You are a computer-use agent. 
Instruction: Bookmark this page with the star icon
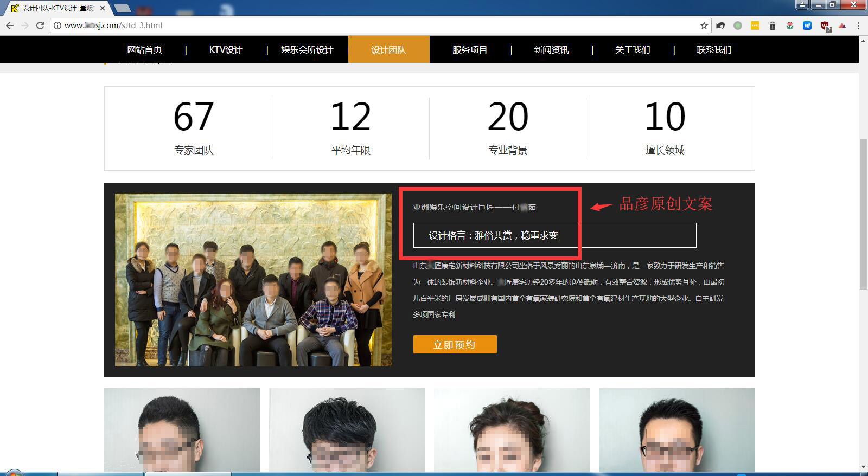pyautogui.click(x=704, y=25)
